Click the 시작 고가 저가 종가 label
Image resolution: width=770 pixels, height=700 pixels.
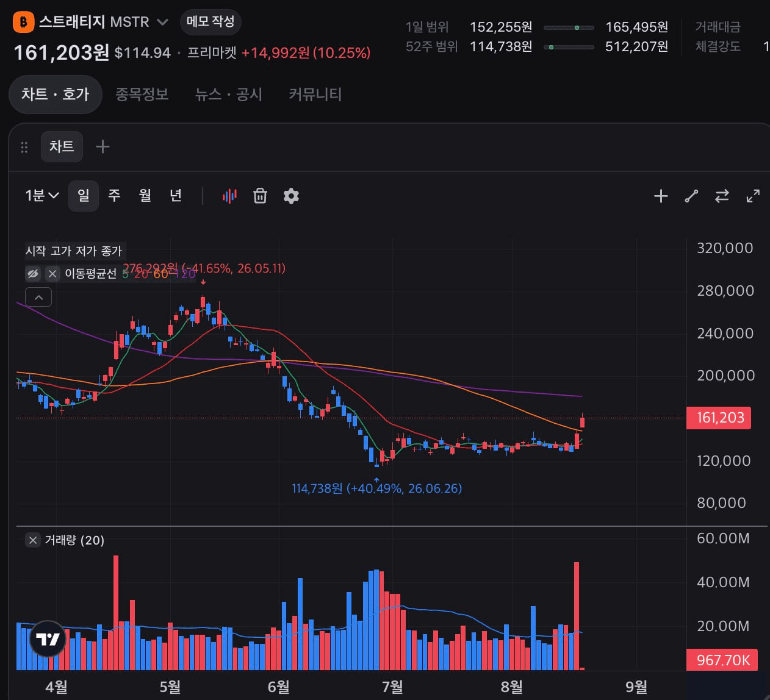click(x=74, y=251)
